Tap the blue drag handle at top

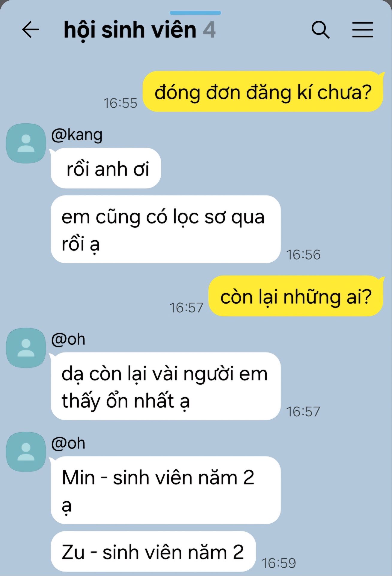click(x=195, y=13)
